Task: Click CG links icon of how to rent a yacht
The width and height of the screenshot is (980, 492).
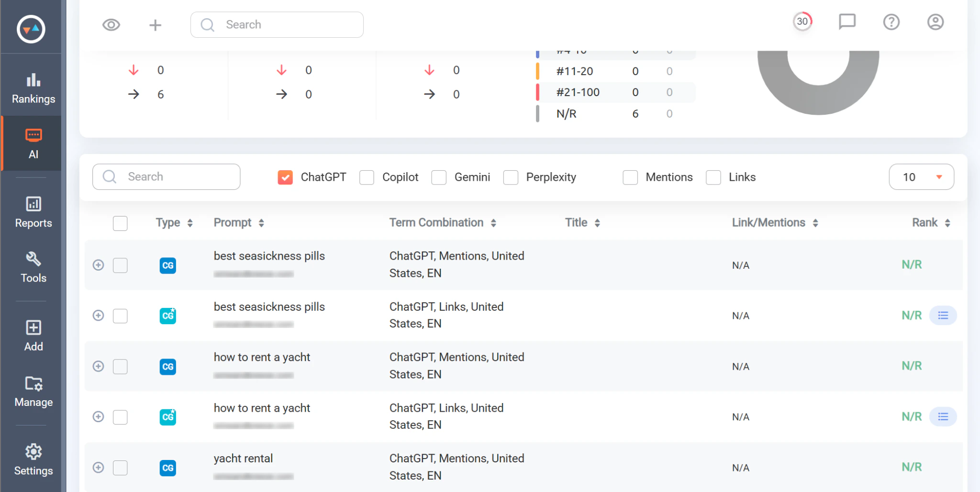Action: coord(167,417)
